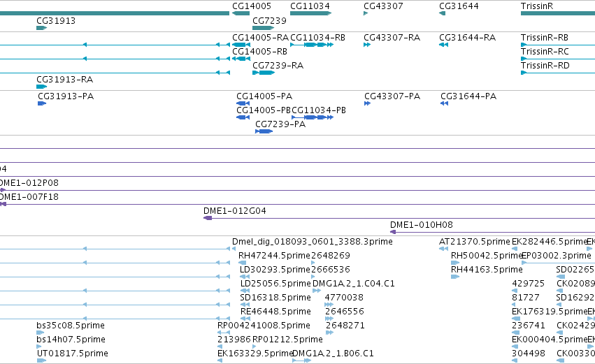
Task: Click feature 2648269 label
Action: click(x=330, y=256)
